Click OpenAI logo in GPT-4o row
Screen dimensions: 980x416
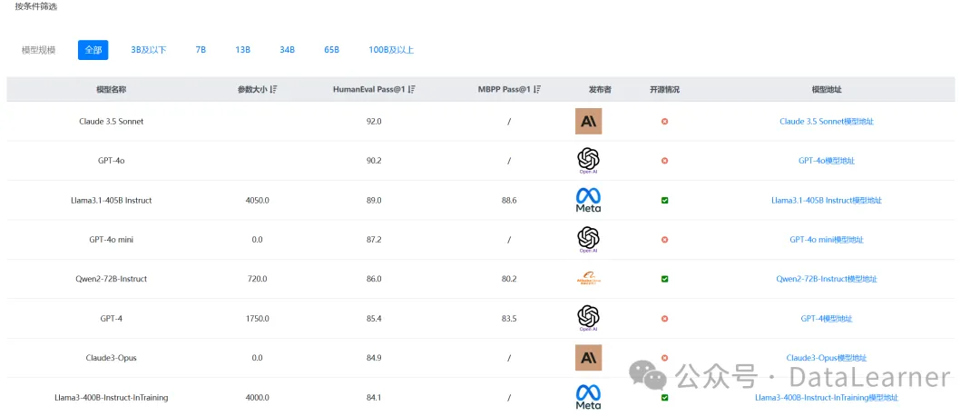[588, 161]
